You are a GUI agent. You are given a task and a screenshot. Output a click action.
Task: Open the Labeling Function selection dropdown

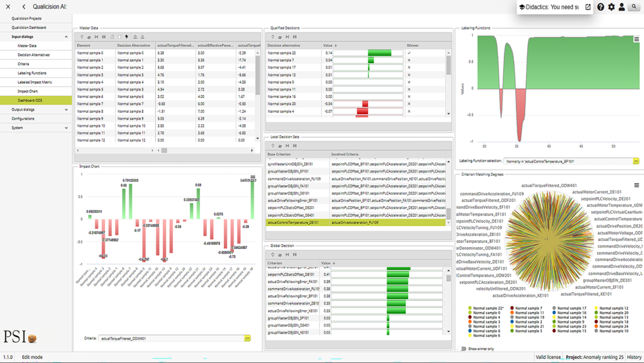point(636,161)
